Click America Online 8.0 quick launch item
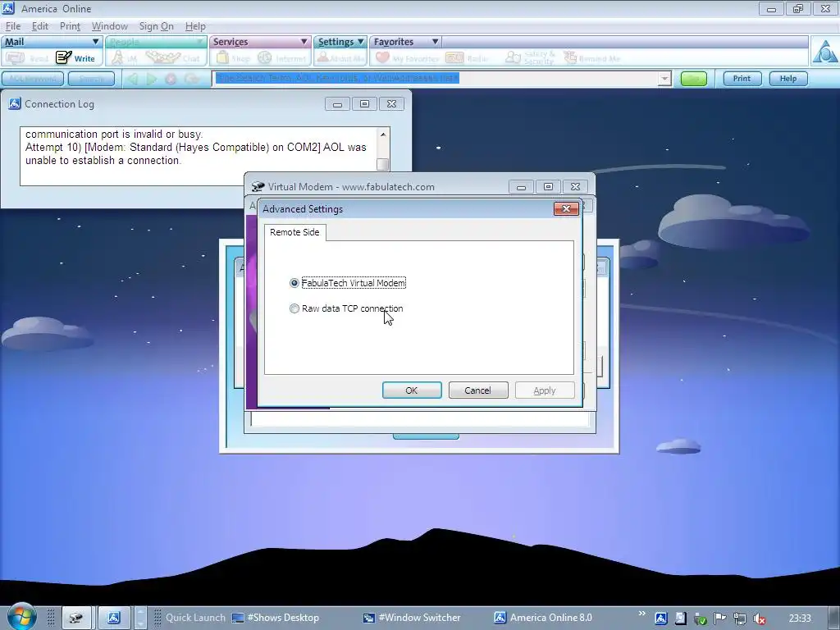This screenshot has height=630, width=840. click(543, 618)
